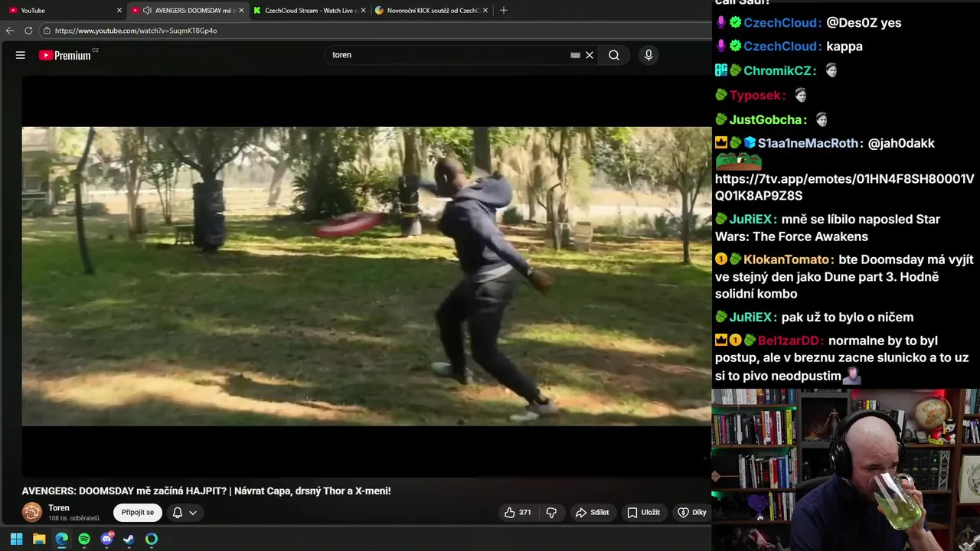Close the Novoroční KICK soutěž tab
Image resolution: width=980 pixels, height=551 pixels.
click(x=486, y=10)
